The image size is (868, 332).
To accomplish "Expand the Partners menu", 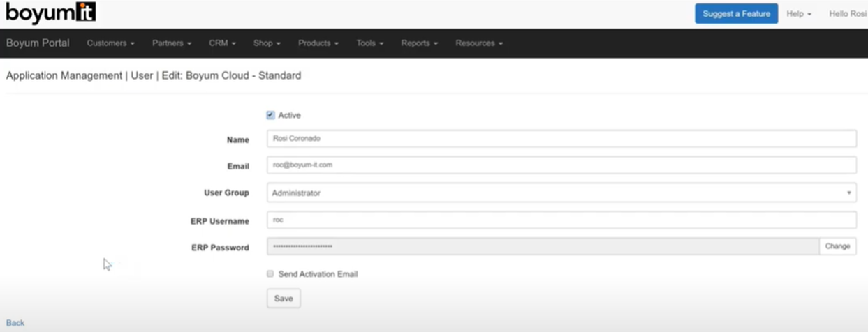I will 172,43.
